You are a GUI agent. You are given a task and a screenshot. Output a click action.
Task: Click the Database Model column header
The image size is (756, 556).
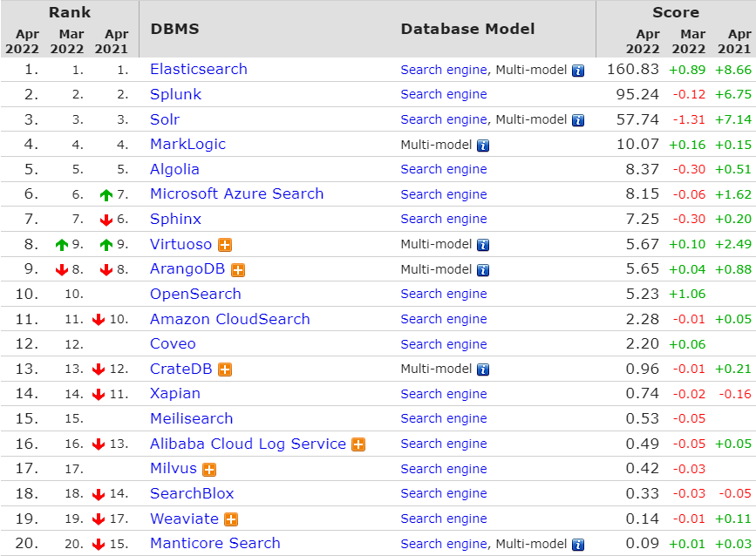467,29
